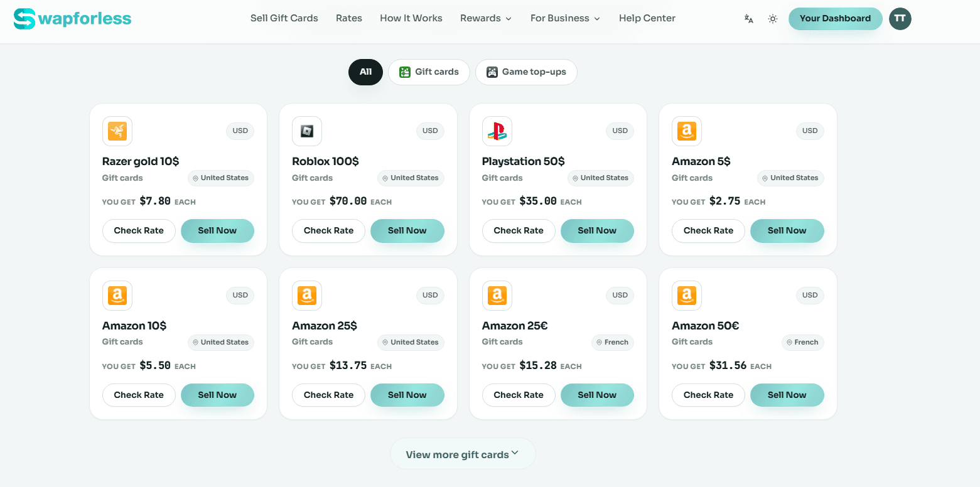
Task: Click the Razer gold card logo
Action: tap(117, 131)
